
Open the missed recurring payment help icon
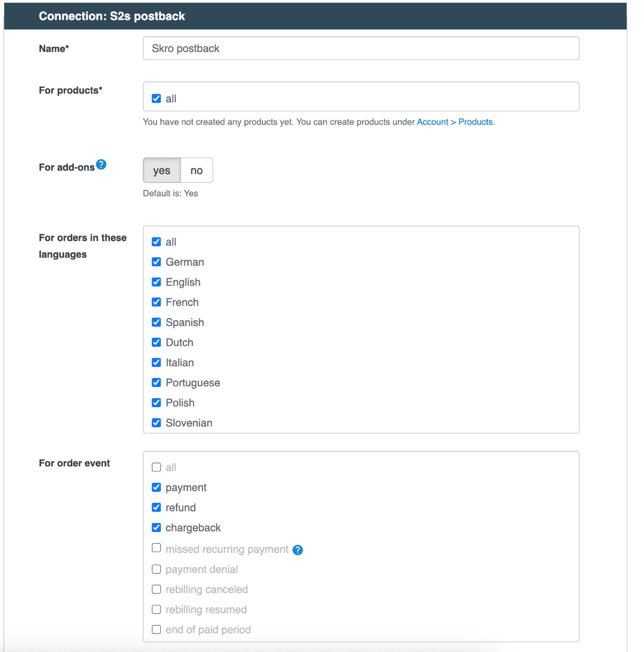point(298,550)
